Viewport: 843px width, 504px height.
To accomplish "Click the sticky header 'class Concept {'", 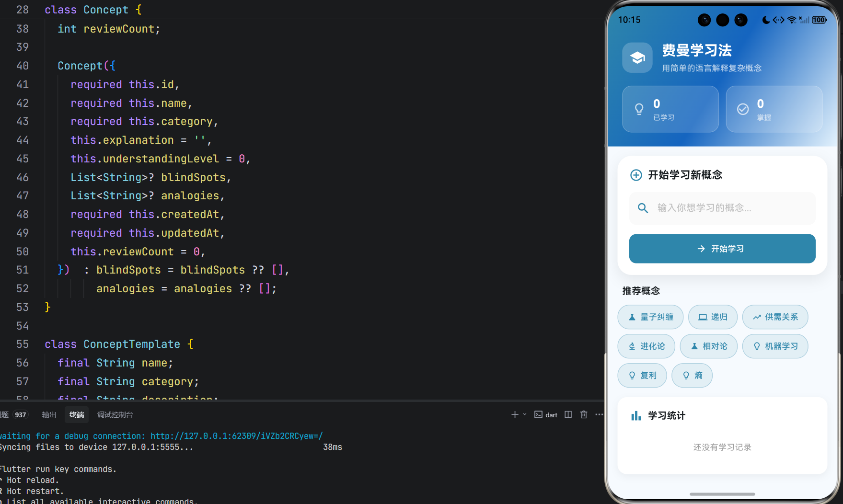I will pos(93,10).
